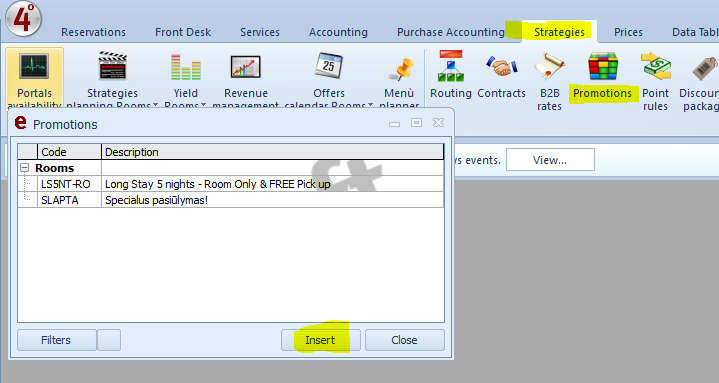
Task: Switch to Services tab
Action: coord(260,32)
